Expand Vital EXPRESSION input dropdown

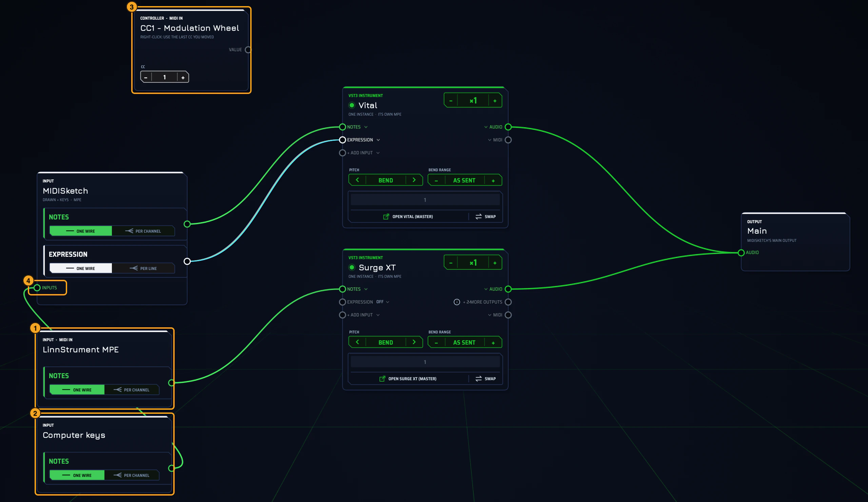378,140
